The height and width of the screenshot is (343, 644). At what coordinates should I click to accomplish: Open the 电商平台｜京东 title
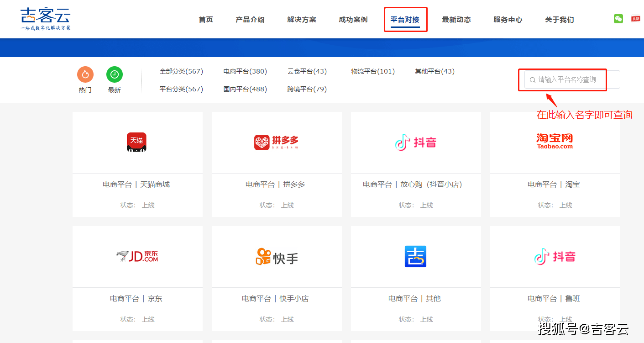(x=136, y=299)
